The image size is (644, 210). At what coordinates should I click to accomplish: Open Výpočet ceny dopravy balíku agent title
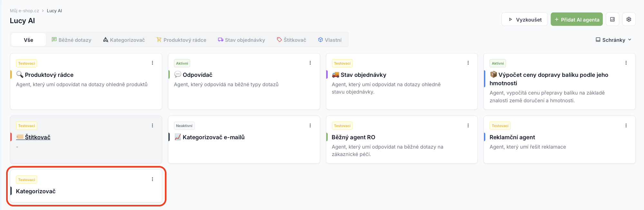click(x=549, y=79)
